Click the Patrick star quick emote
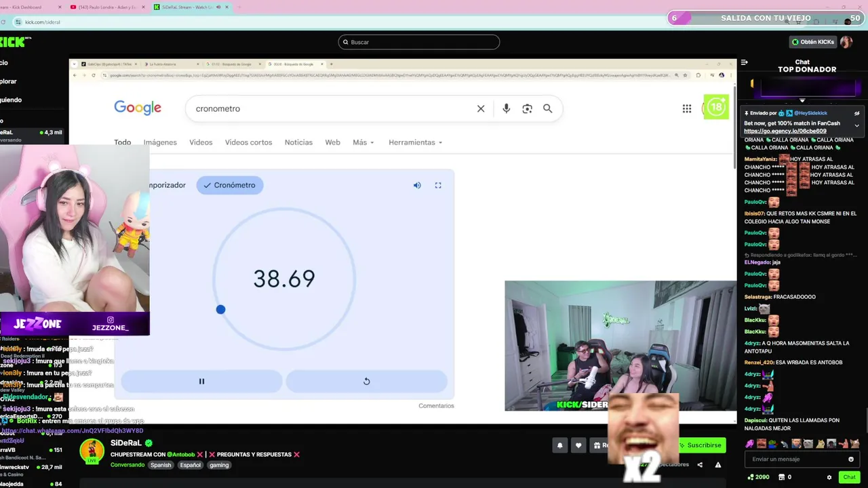This screenshot has width=868, height=488. pos(842,443)
